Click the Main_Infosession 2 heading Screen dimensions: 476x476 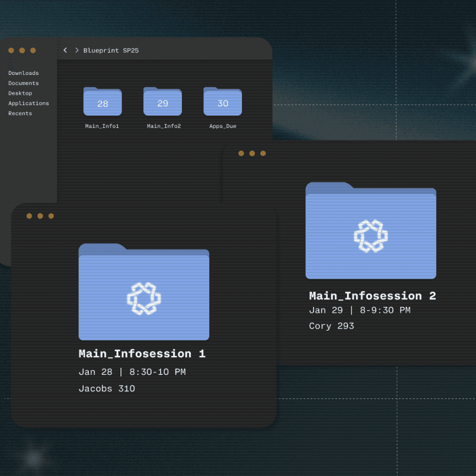coord(372,296)
